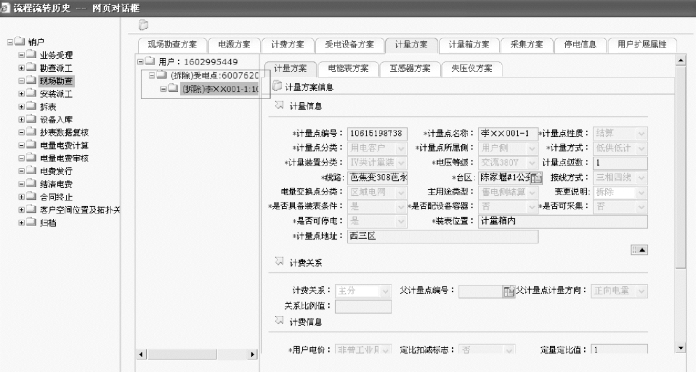Expand the 安装派工 tree node

[21, 94]
